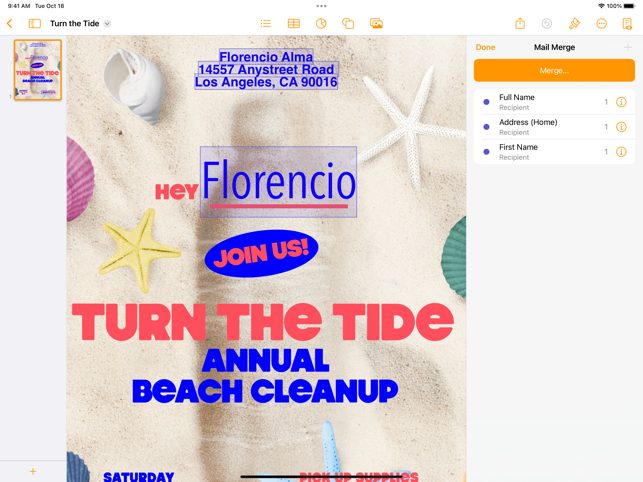643x482 pixels.
Task: Toggle the page thumbnails sidebar view
Action: [35, 23]
